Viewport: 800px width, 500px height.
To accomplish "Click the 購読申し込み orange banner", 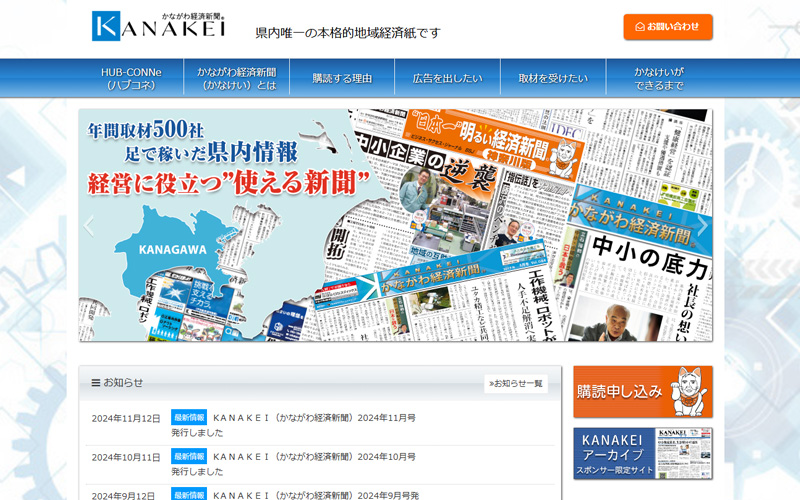I will pos(643,391).
